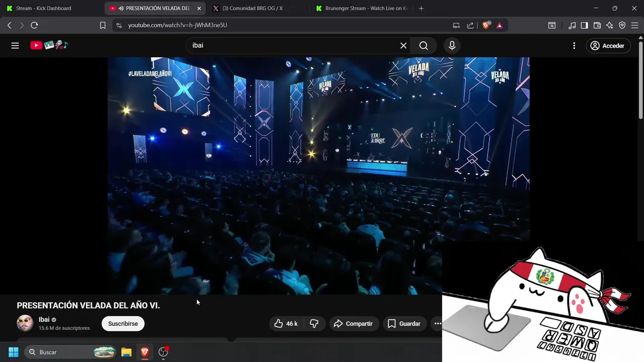Open the Ibai channel name link
Screen dimensions: 644x362
click(44, 320)
